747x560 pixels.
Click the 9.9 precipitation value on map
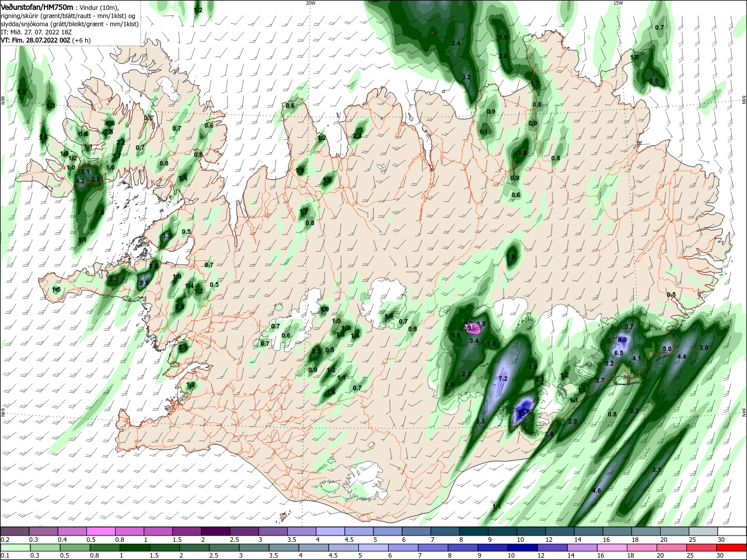(x=622, y=339)
